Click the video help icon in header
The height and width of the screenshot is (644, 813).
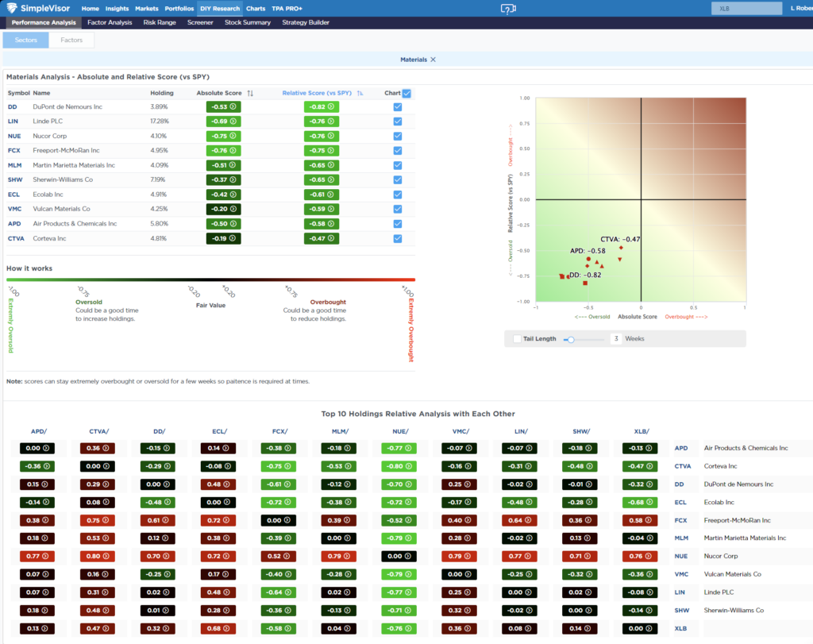(508, 9)
